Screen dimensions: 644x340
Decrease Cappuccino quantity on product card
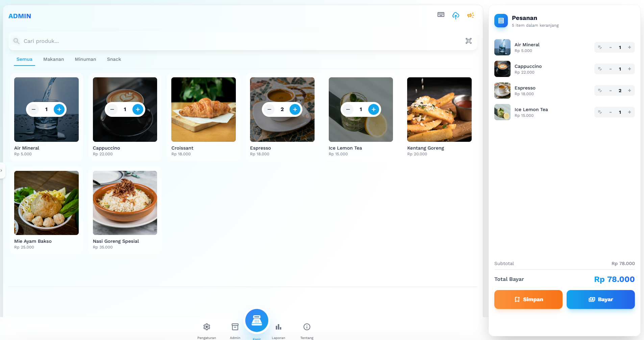click(112, 109)
